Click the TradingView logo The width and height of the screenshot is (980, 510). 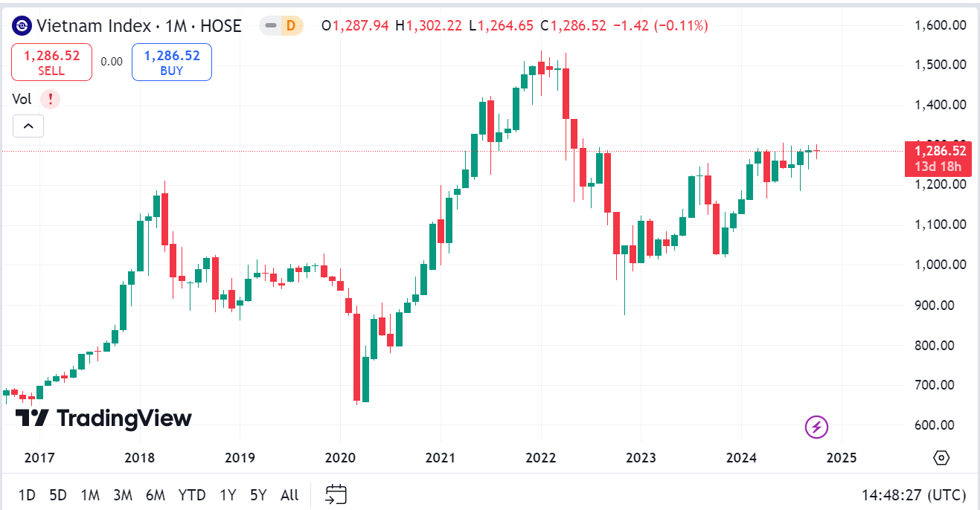click(x=103, y=418)
